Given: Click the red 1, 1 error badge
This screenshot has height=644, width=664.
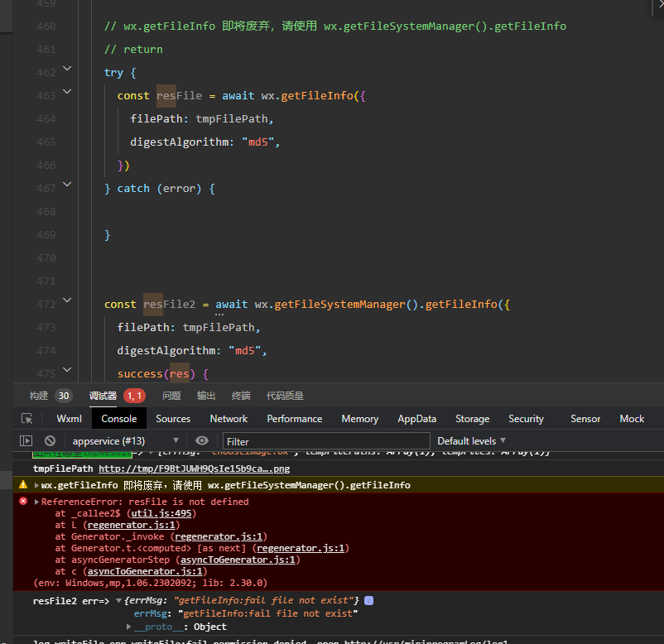Looking at the screenshot, I should (135, 396).
